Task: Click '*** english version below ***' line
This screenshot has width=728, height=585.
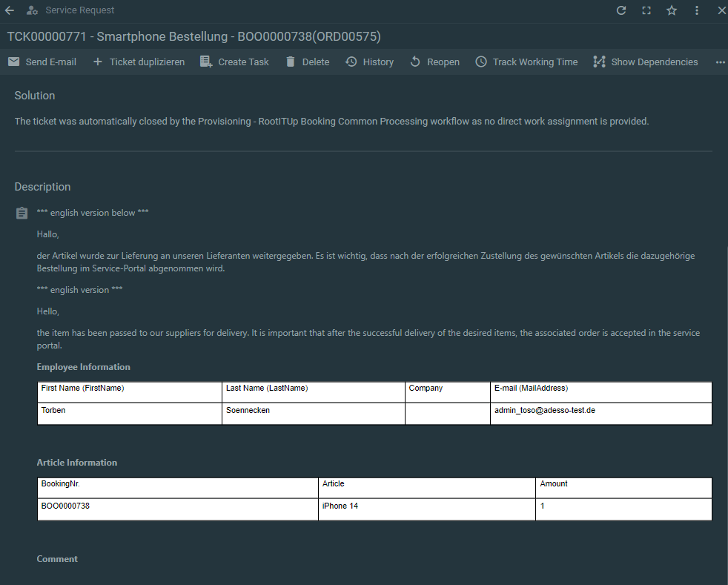Action: point(93,213)
